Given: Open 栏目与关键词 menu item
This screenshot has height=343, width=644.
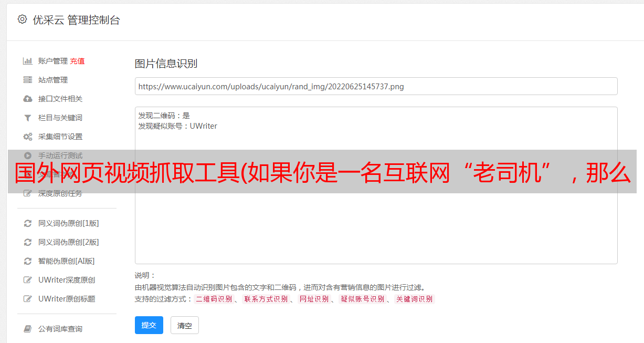Looking at the screenshot, I should 60,118.
